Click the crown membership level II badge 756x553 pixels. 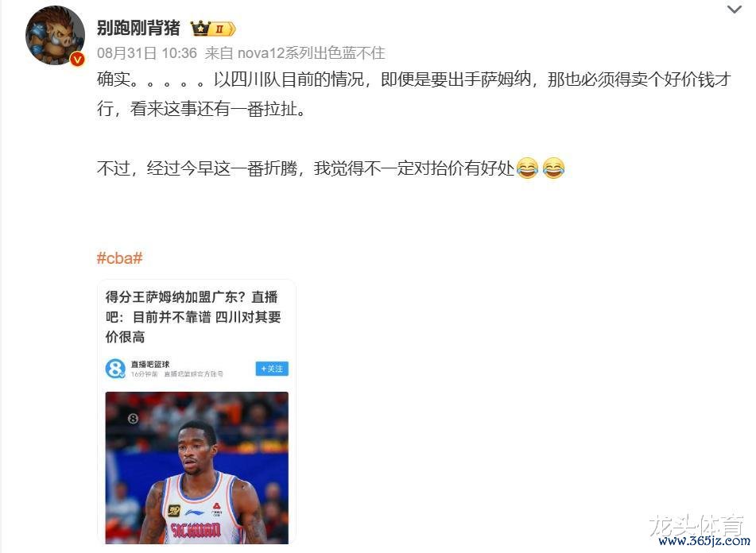click(212, 29)
